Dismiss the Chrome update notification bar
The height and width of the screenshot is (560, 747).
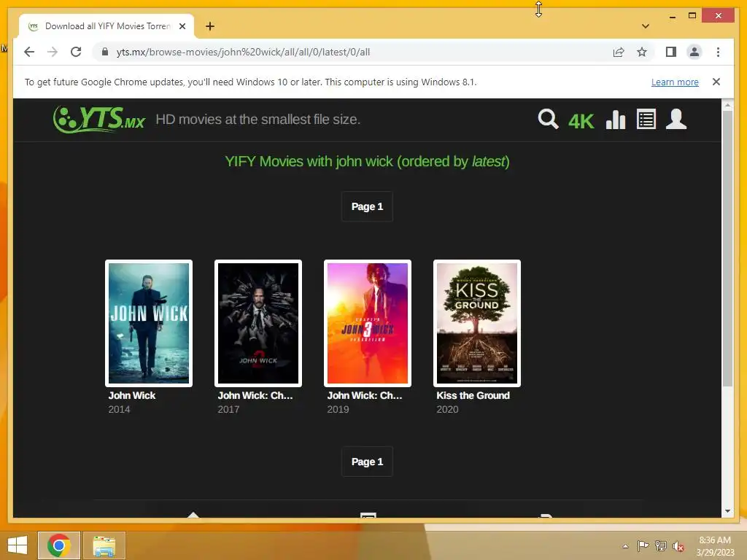tap(716, 82)
